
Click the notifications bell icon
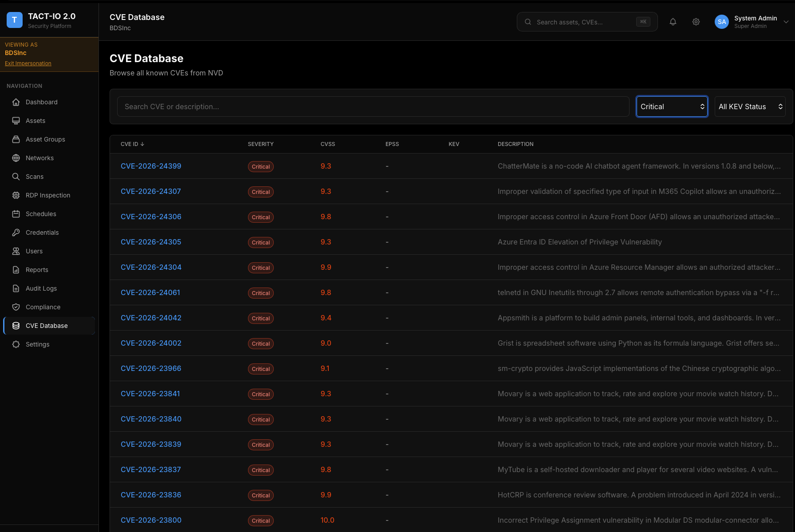point(673,22)
